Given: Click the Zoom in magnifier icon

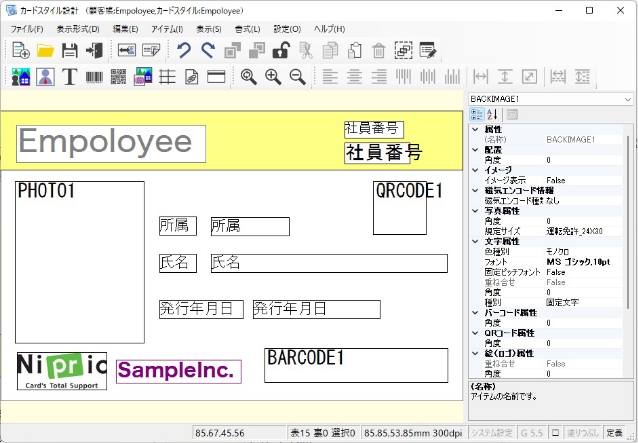Looking at the screenshot, I should pos(273,76).
